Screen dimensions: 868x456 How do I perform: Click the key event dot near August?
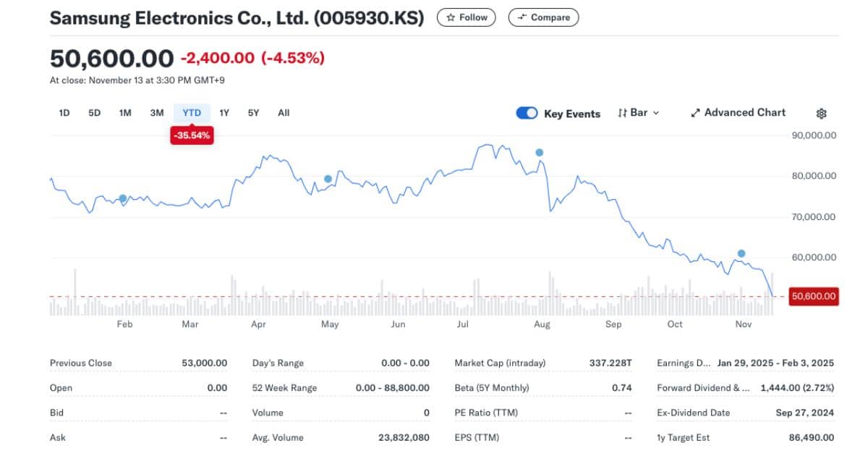pos(539,152)
